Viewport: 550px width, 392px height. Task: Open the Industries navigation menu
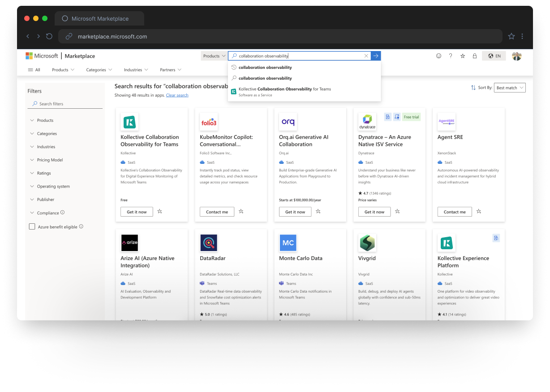[x=136, y=70]
